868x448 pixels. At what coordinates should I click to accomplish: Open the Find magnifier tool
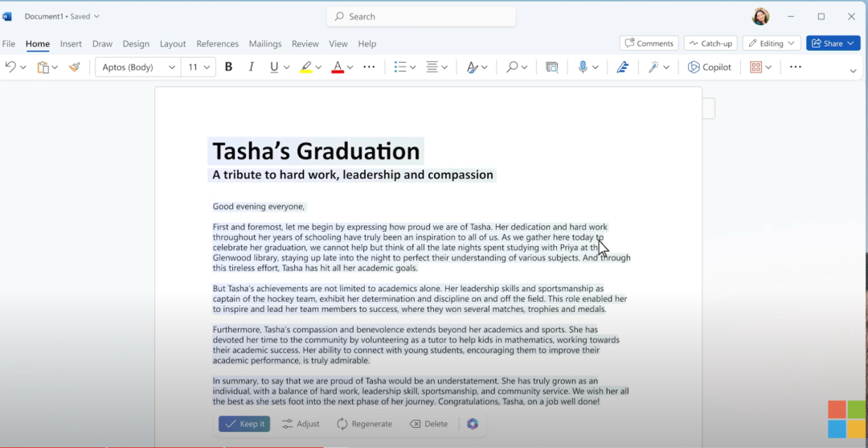(512, 68)
